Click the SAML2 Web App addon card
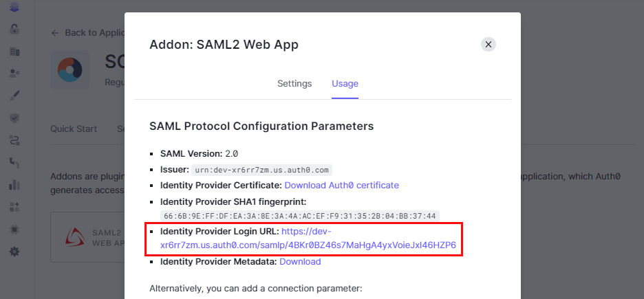Screen dimensions: 644x299 tap(87, 237)
